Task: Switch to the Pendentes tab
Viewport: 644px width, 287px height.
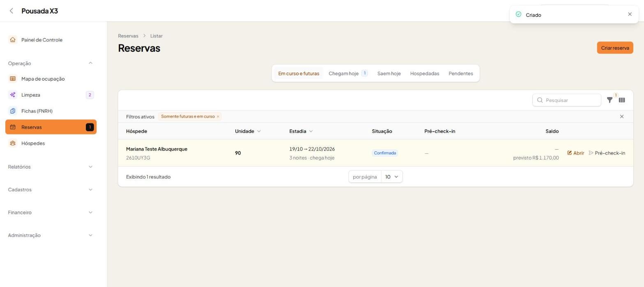Action: pos(460,74)
